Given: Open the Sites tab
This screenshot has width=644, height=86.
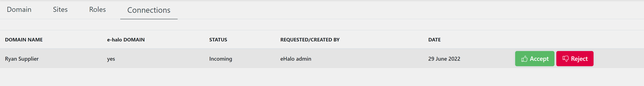Looking at the screenshot, I should [60, 9].
